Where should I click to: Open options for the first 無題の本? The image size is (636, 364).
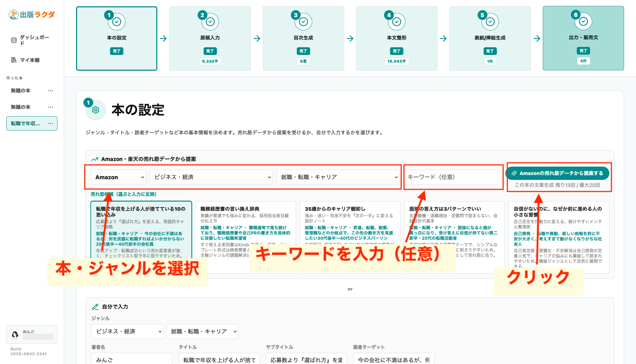coord(50,91)
